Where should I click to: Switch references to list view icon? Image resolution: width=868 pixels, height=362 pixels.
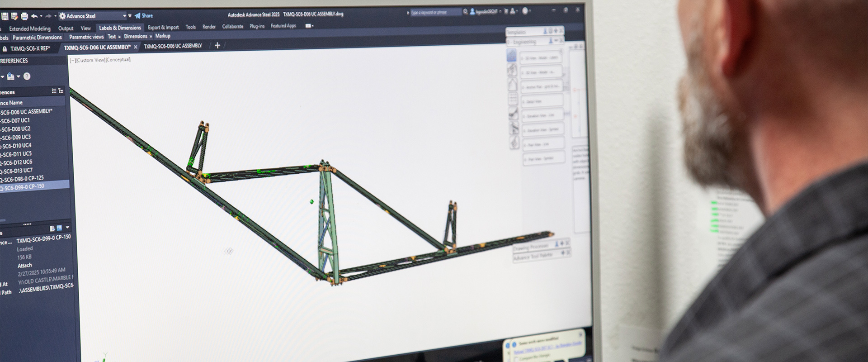pos(54,91)
